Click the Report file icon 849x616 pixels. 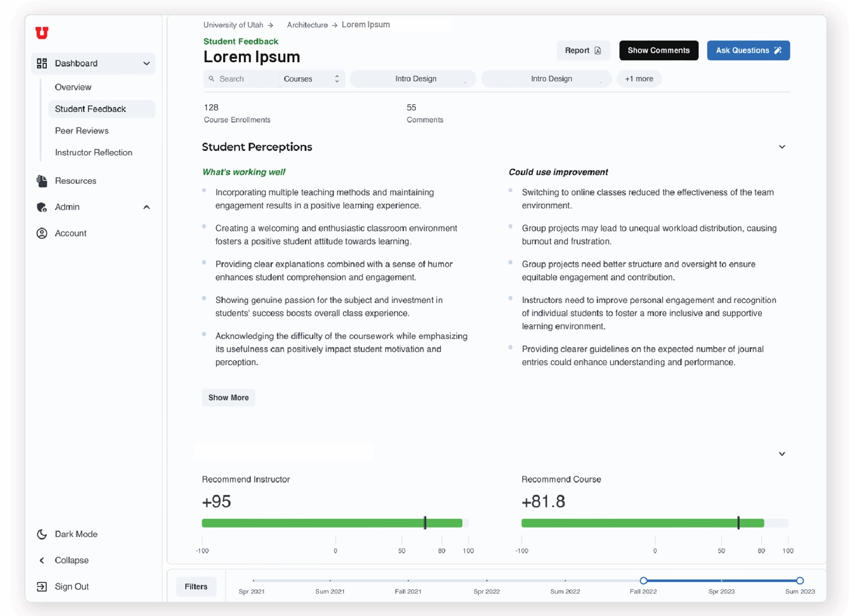tap(597, 50)
